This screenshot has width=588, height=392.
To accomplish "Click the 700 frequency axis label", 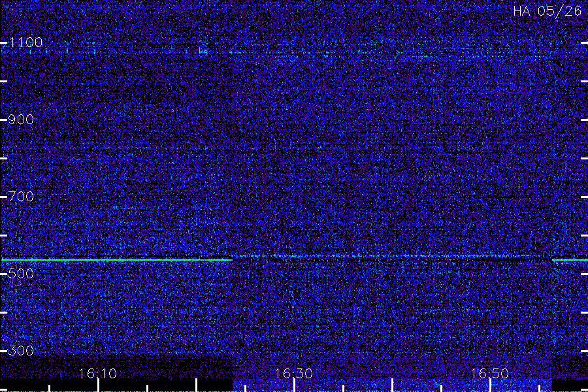I will [x=21, y=197].
